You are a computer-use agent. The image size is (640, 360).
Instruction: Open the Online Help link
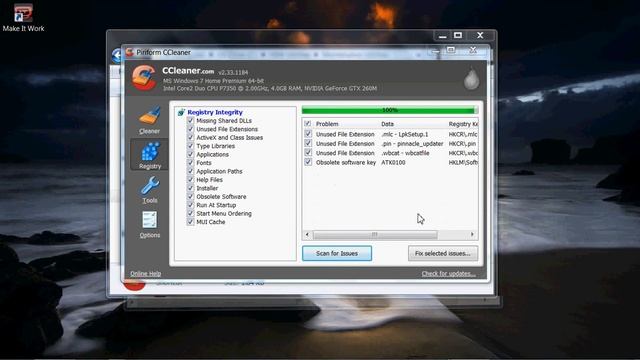coord(145,273)
